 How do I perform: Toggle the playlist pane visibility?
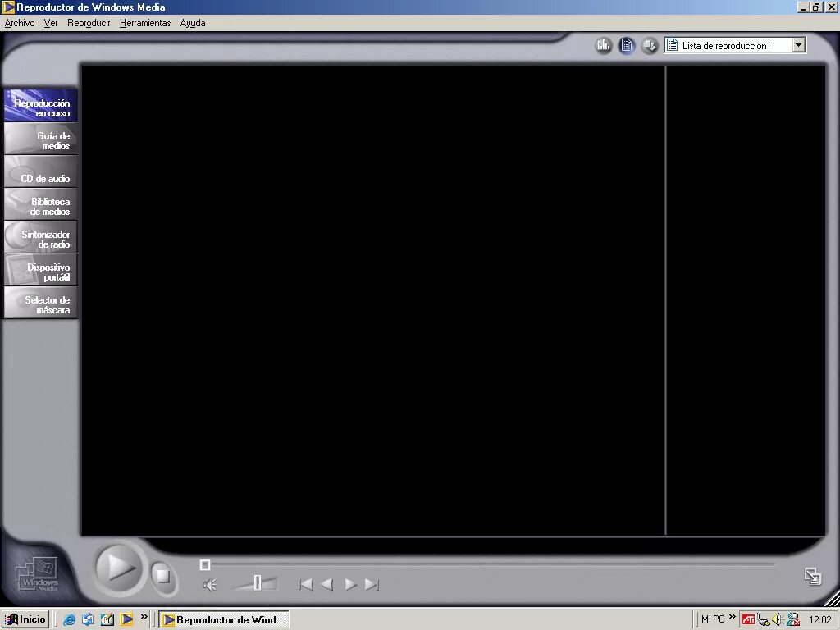627,46
